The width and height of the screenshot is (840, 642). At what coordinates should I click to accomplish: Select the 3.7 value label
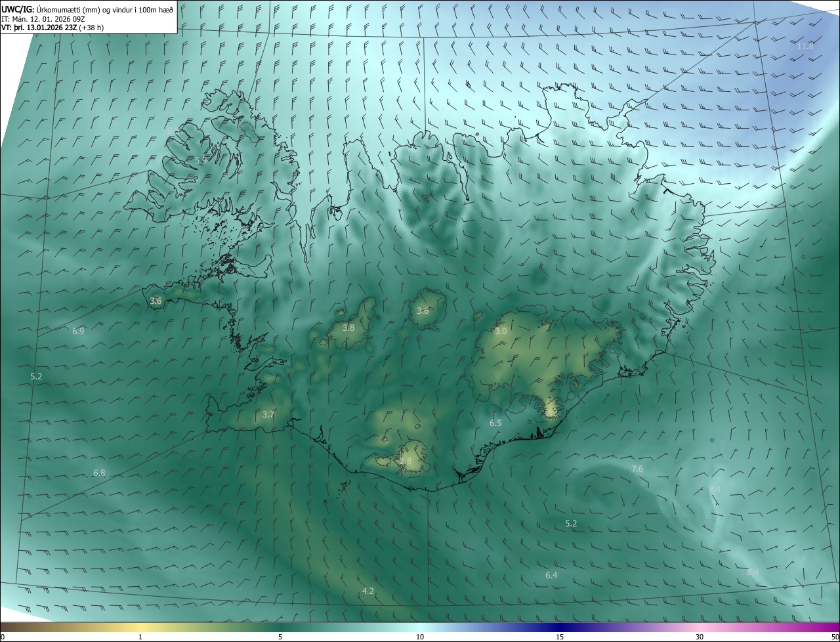click(268, 415)
